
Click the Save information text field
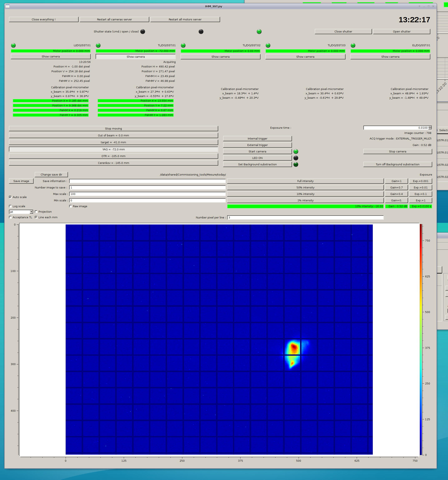[x=147, y=181]
